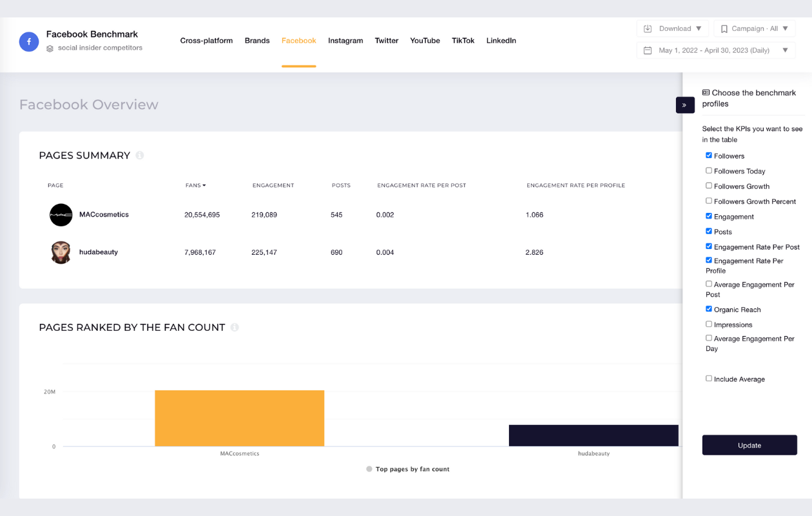Toggle Engagement Rate Per Post checkbox
812x516 pixels.
(x=709, y=246)
